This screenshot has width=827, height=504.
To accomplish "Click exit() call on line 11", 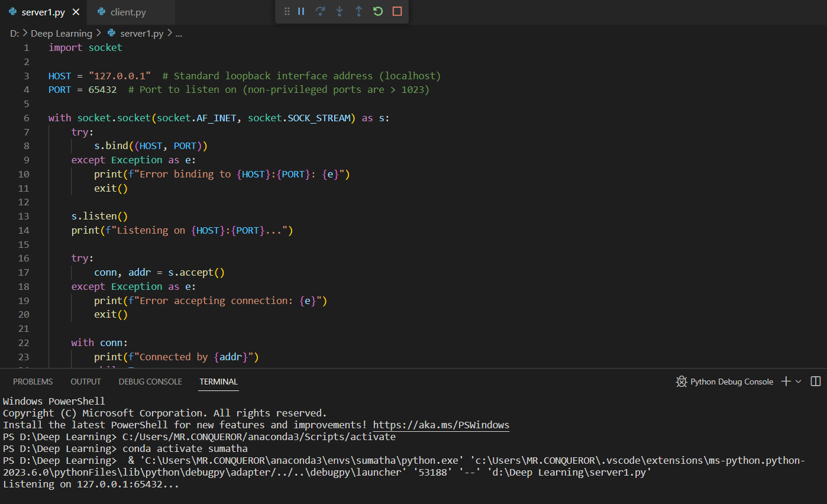I will tap(111, 188).
